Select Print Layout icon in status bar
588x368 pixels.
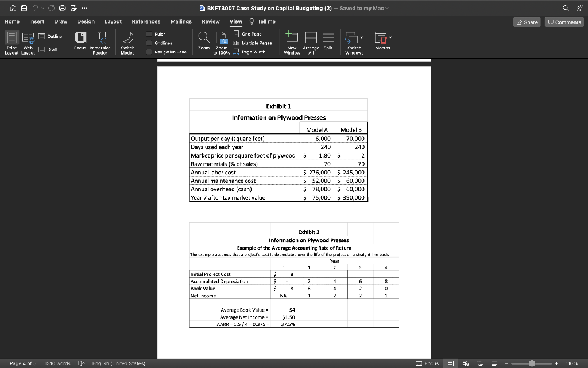point(451,363)
